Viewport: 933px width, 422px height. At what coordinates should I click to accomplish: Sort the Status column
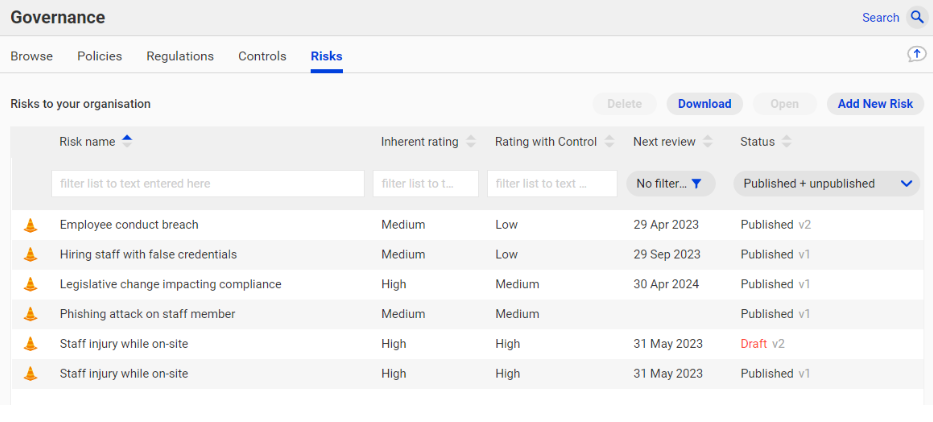787,142
